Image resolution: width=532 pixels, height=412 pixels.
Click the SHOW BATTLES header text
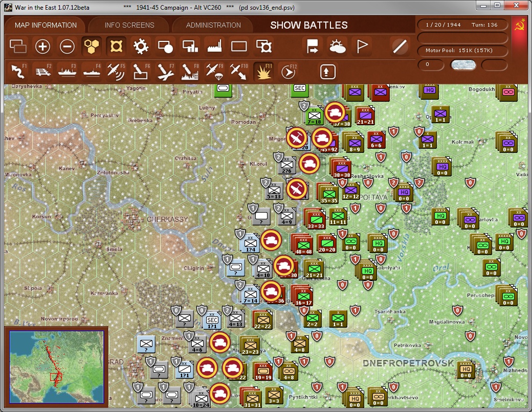tap(309, 25)
